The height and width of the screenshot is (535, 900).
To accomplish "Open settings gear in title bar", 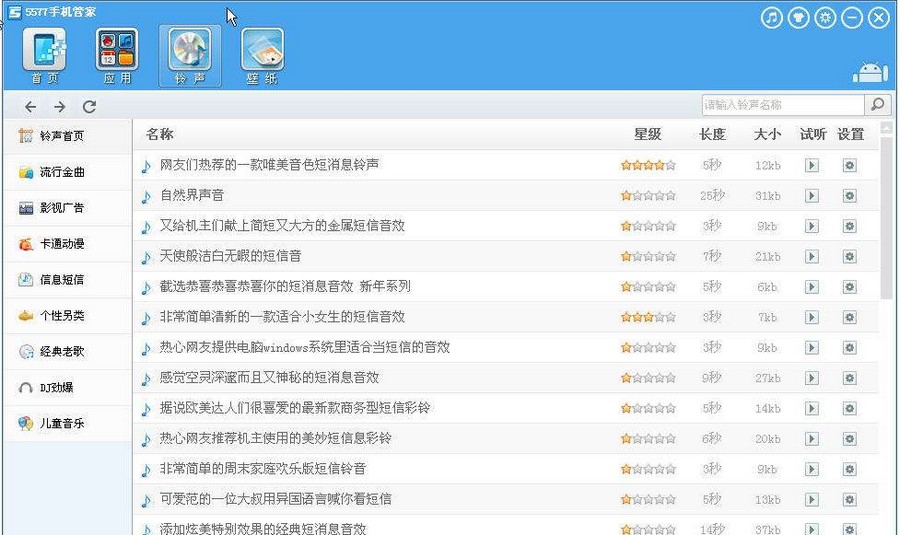I will [x=825, y=18].
